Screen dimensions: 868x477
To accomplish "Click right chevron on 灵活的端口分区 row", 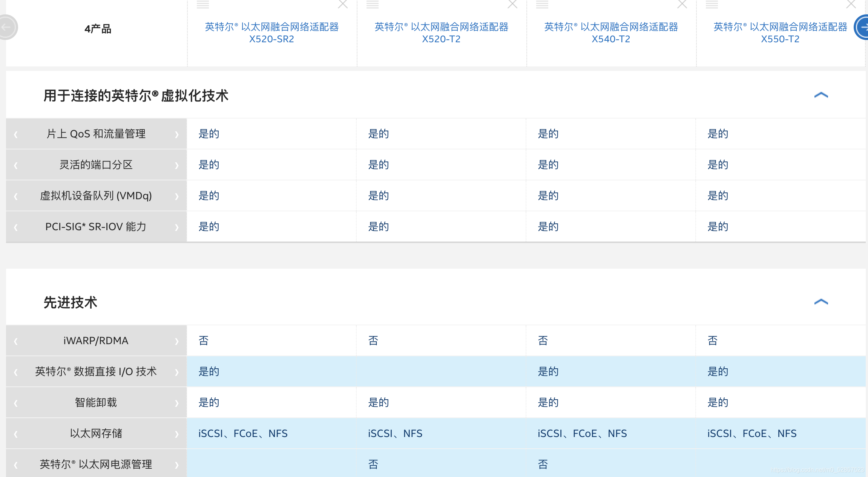I will (176, 165).
